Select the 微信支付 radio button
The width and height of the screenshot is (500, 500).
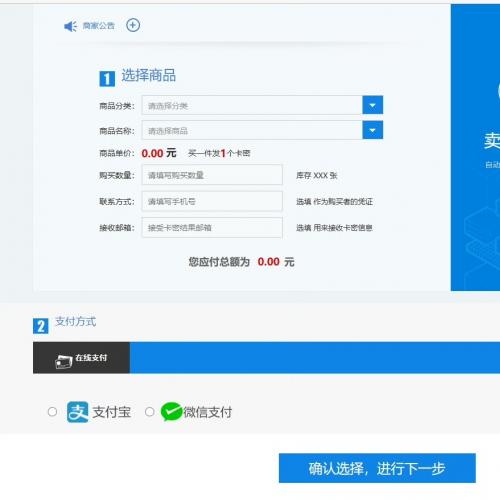150,412
